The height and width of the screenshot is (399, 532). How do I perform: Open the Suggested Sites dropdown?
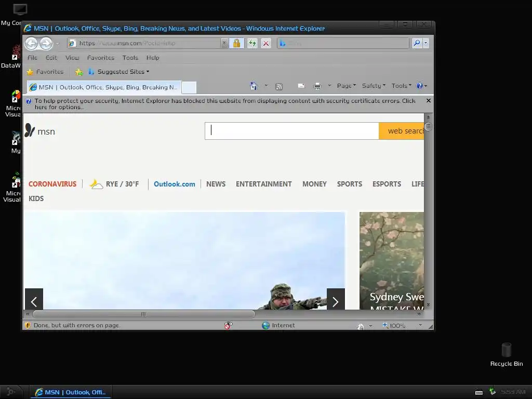click(119, 72)
